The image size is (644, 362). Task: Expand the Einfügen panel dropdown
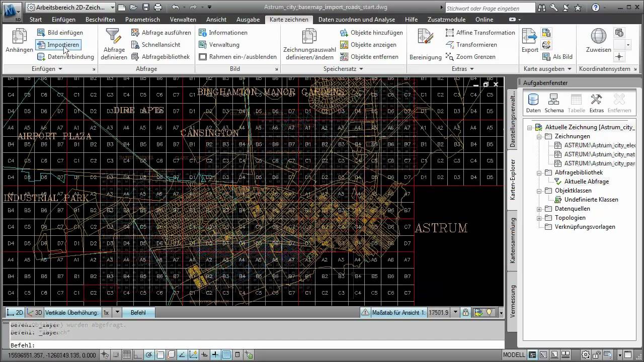[47, 69]
